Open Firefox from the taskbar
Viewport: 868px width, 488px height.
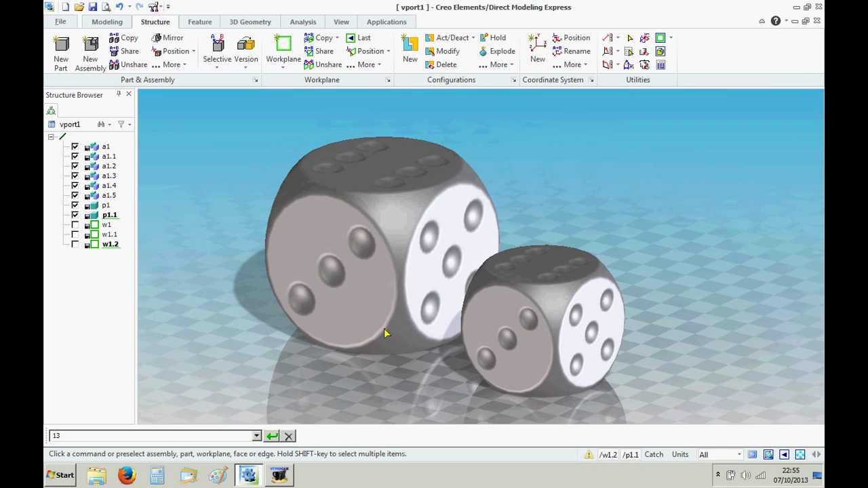click(127, 475)
